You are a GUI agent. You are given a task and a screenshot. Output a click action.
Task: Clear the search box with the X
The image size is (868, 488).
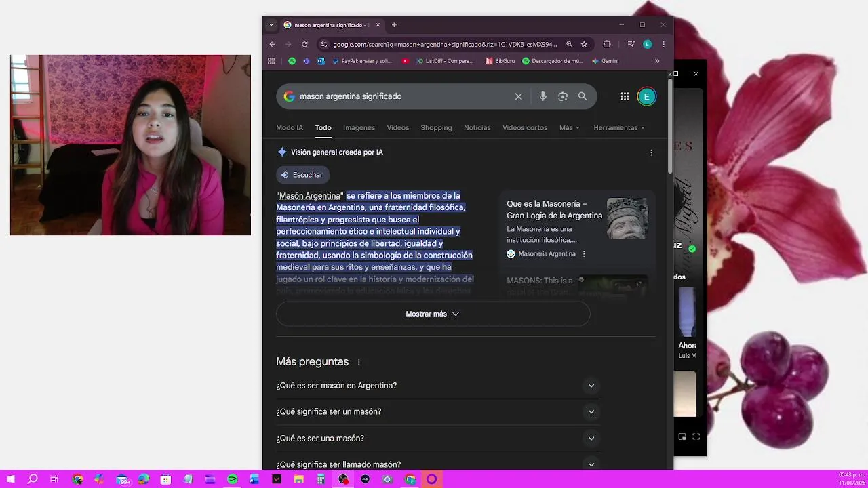tap(519, 96)
